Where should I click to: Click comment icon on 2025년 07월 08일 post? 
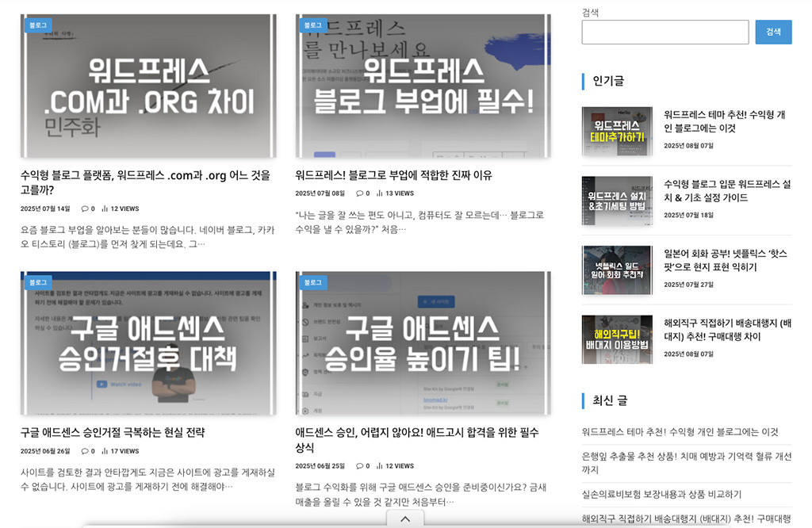[359, 193]
